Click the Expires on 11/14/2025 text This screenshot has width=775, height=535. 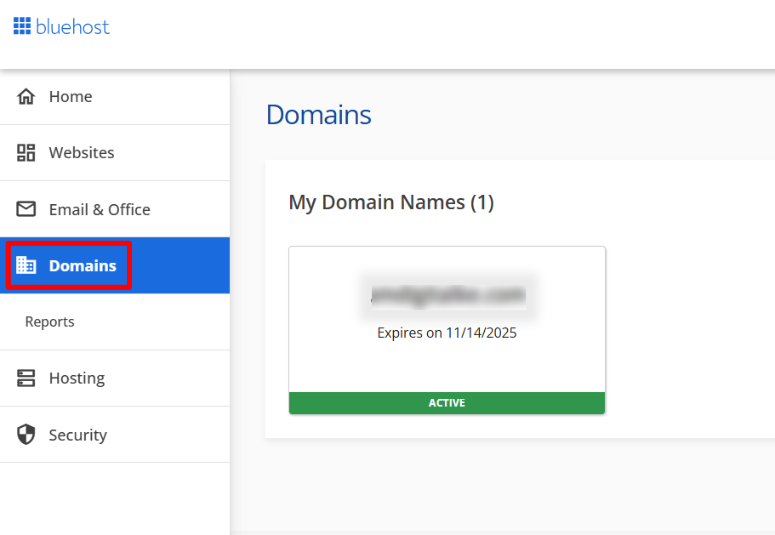[447, 333]
